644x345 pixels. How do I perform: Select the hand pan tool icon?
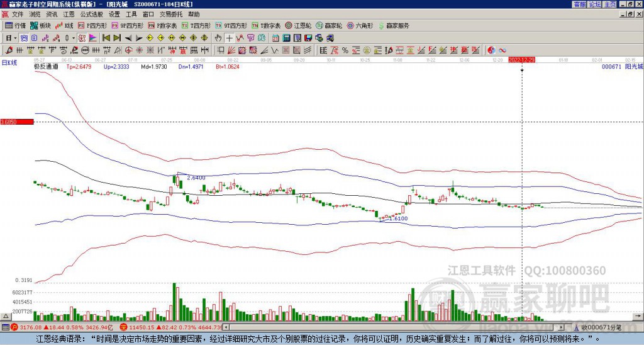point(217,38)
